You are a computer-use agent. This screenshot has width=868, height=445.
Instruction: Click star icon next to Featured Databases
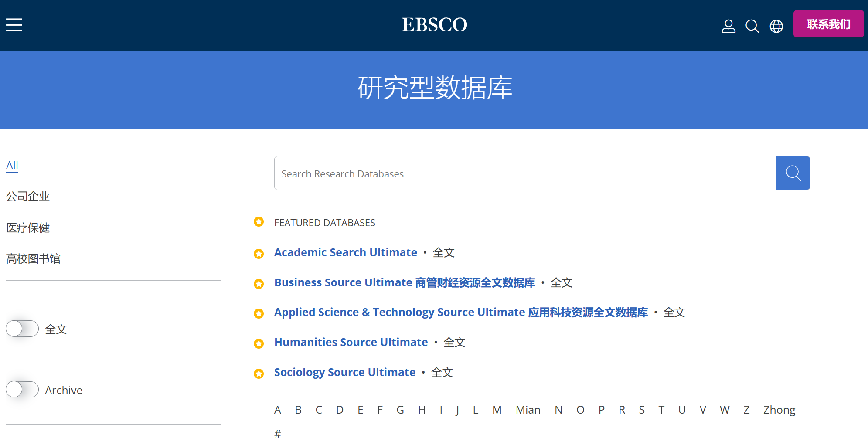click(259, 222)
